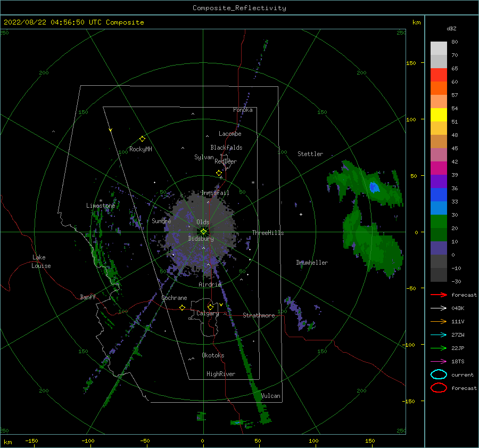479x448 pixels.
Task: Click the cyan 27ZW arrow in legend
Action: tap(439, 335)
